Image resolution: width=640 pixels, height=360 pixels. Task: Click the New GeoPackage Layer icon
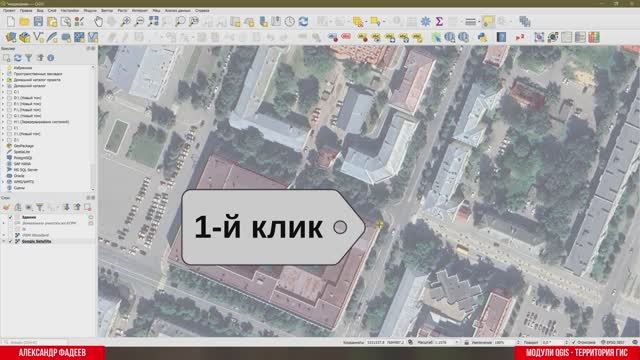point(24,38)
